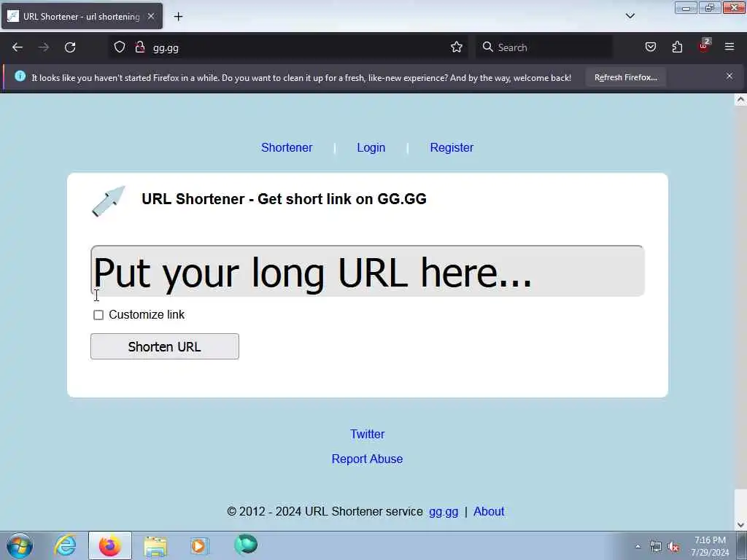Open the Shortener navigation link
The height and width of the screenshot is (560, 747).
click(286, 147)
